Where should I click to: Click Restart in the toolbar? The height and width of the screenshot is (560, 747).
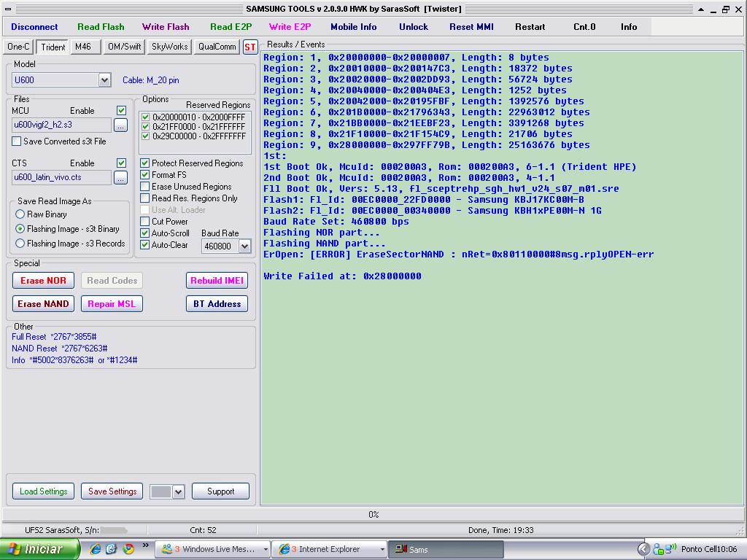tap(530, 27)
